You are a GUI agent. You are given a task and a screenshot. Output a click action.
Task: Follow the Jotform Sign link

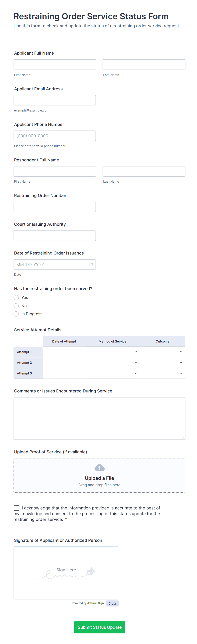(95, 603)
